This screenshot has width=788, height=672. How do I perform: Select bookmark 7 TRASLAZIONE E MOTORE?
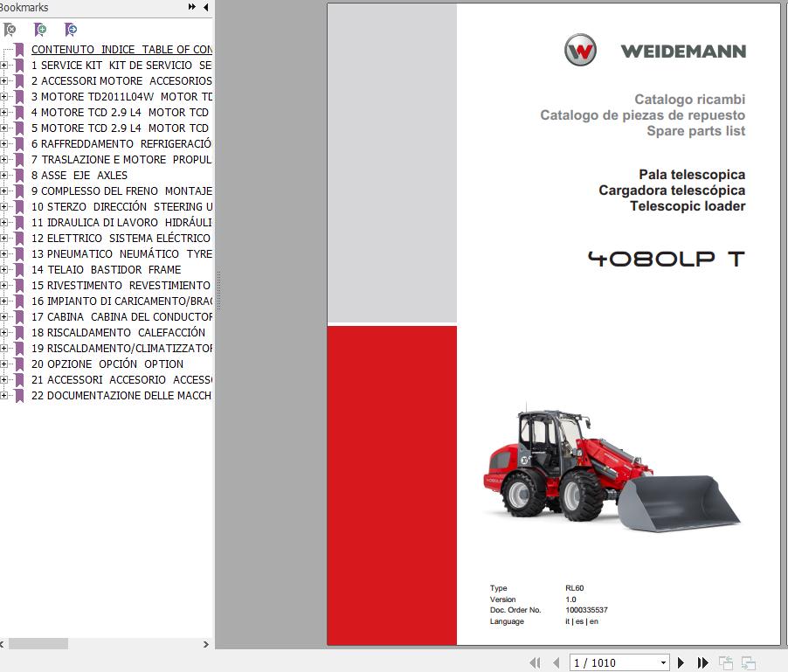point(121,159)
